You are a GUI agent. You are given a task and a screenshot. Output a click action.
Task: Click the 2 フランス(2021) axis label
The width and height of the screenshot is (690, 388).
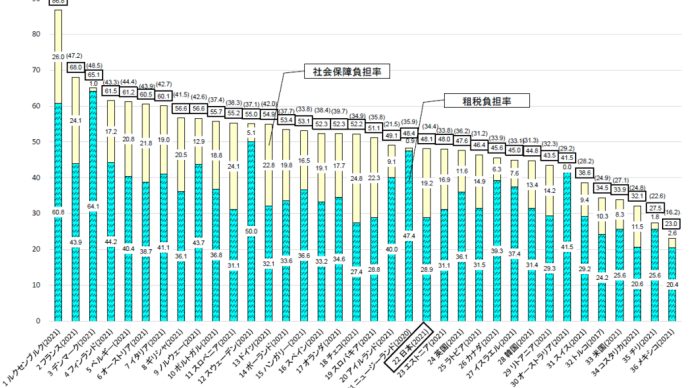click(x=57, y=349)
